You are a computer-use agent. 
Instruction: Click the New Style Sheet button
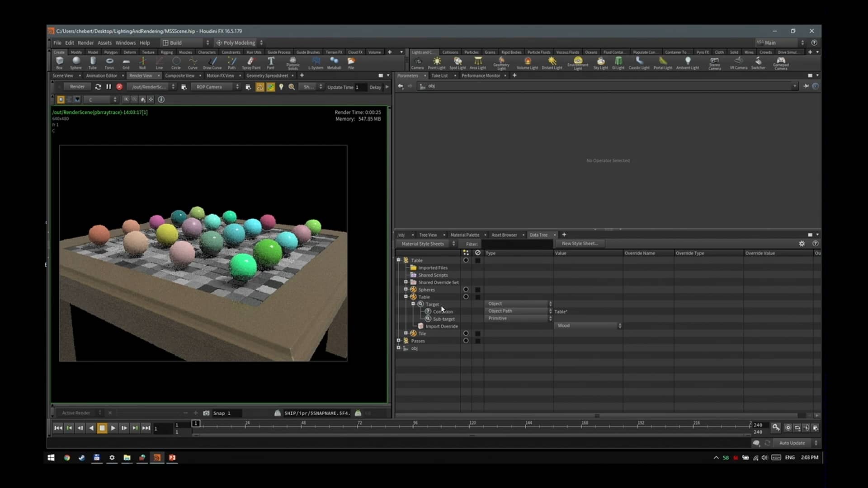pyautogui.click(x=580, y=243)
